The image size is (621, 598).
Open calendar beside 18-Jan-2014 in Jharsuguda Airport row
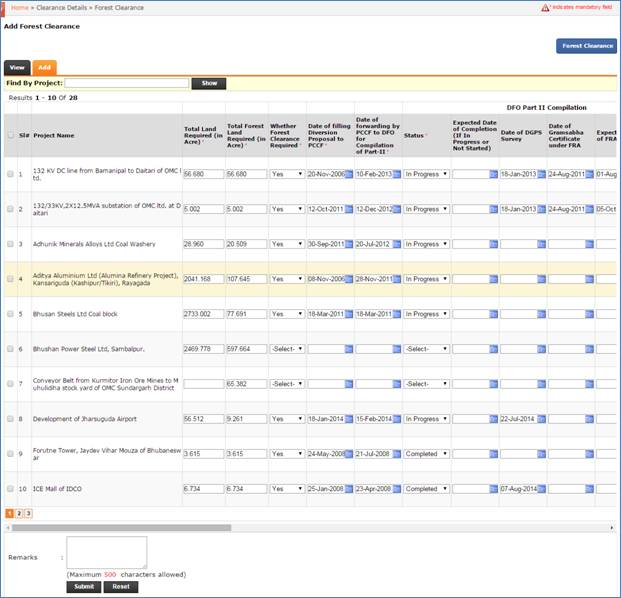(349, 419)
